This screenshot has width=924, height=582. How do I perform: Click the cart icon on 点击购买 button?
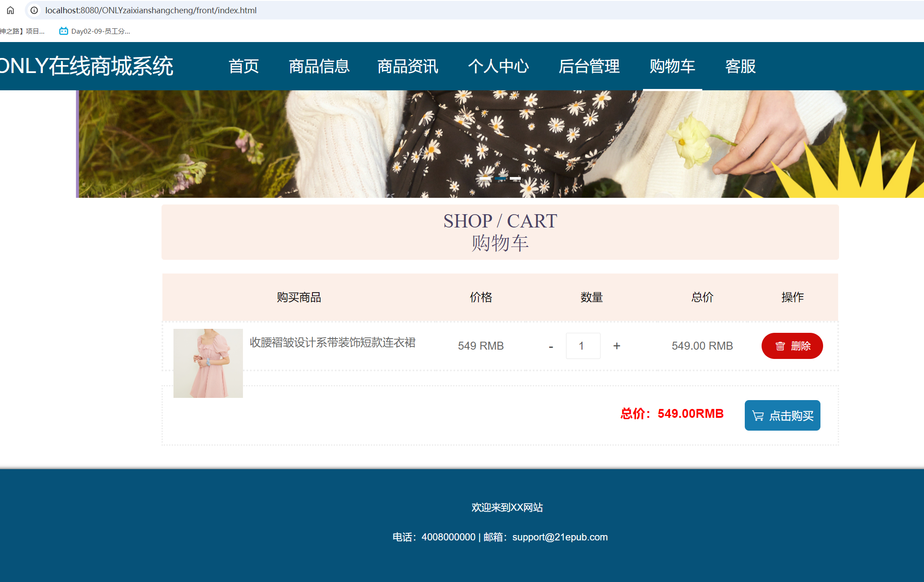758,416
